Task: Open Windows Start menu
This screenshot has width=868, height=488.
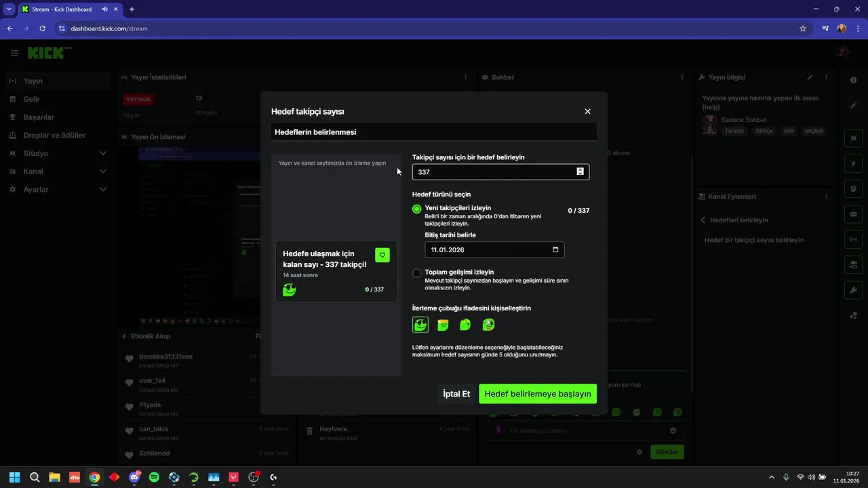Action: [x=15, y=477]
